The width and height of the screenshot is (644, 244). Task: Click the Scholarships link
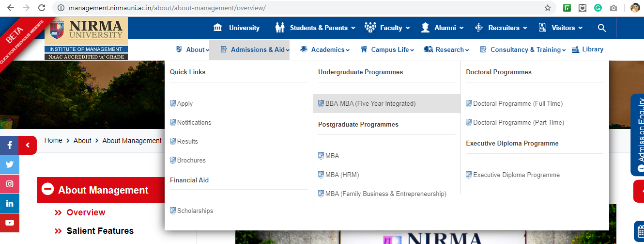[x=195, y=211]
